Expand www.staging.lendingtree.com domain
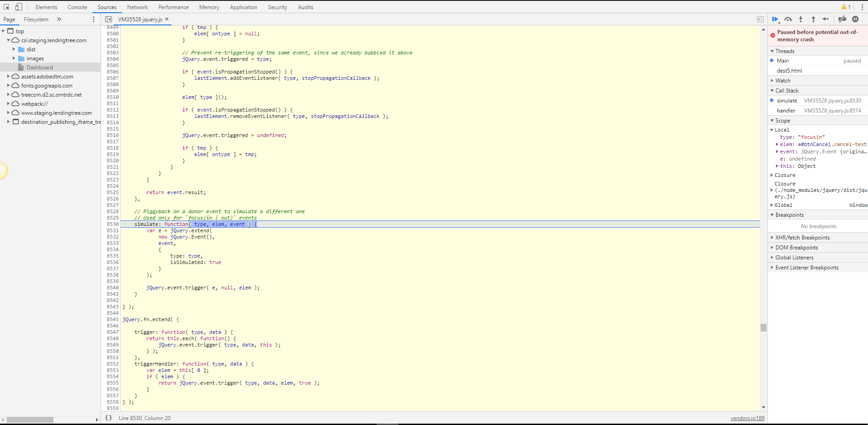Viewport: 868px width, 425px height. click(x=9, y=112)
